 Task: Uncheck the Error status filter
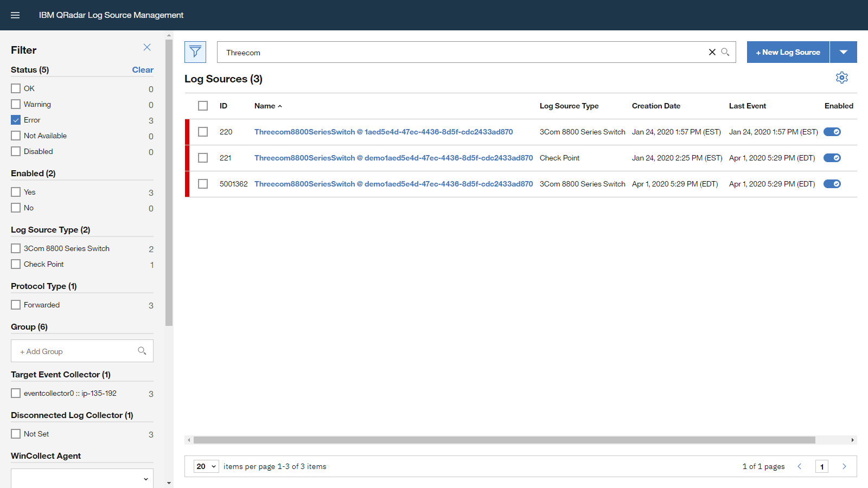[16, 120]
